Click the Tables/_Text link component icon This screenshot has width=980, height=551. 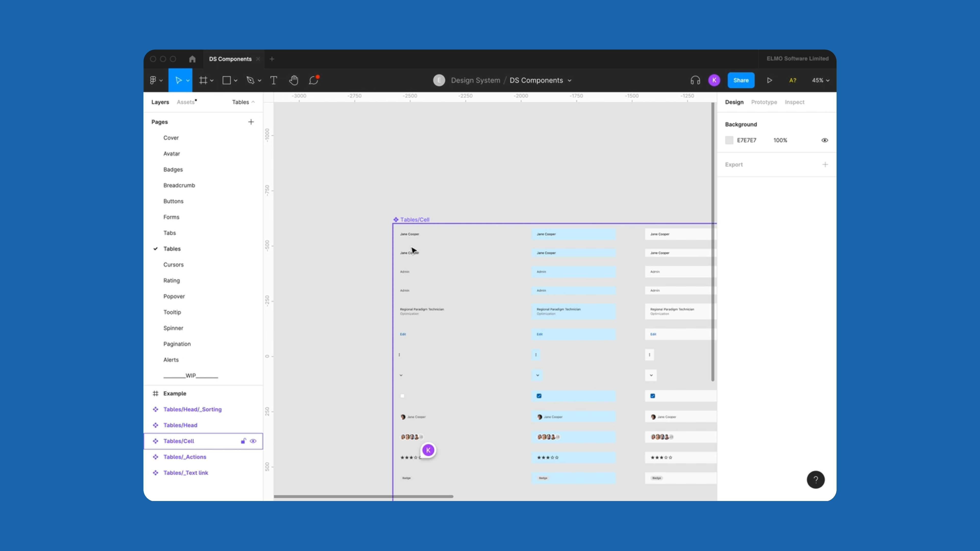click(x=155, y=473)
